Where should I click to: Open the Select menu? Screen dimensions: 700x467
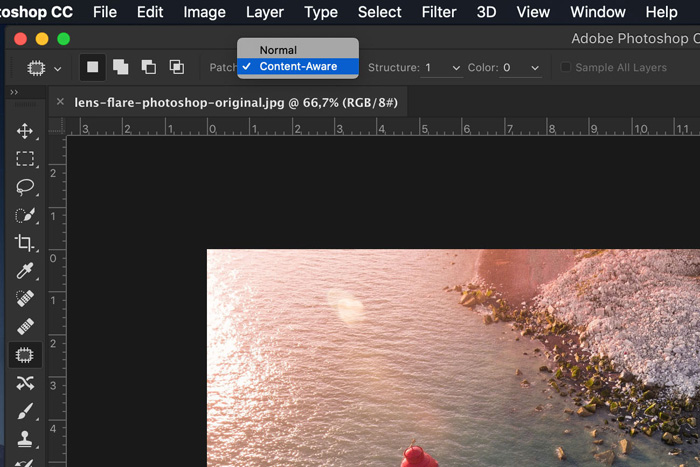[379, 12]
